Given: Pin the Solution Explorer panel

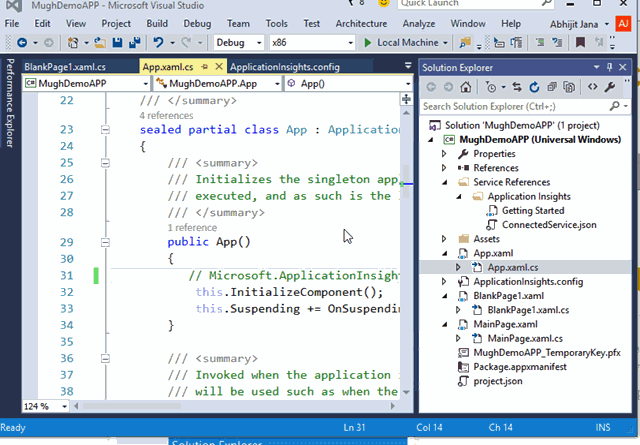Looking at the screenshot, I should 609,67.
